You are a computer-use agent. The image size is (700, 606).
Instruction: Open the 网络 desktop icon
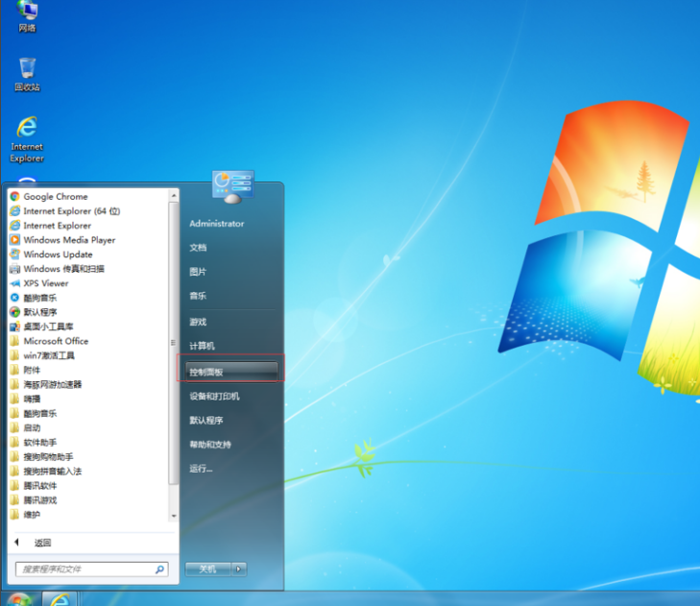[x=27, y=13]
